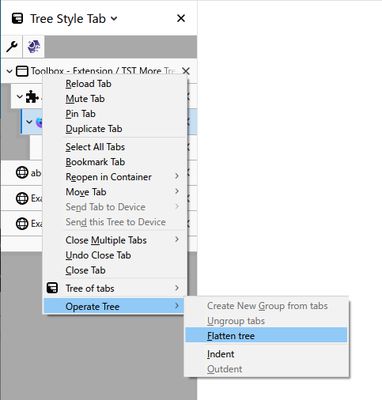Collapse the Toolbox tab tree

click(10, 71)
